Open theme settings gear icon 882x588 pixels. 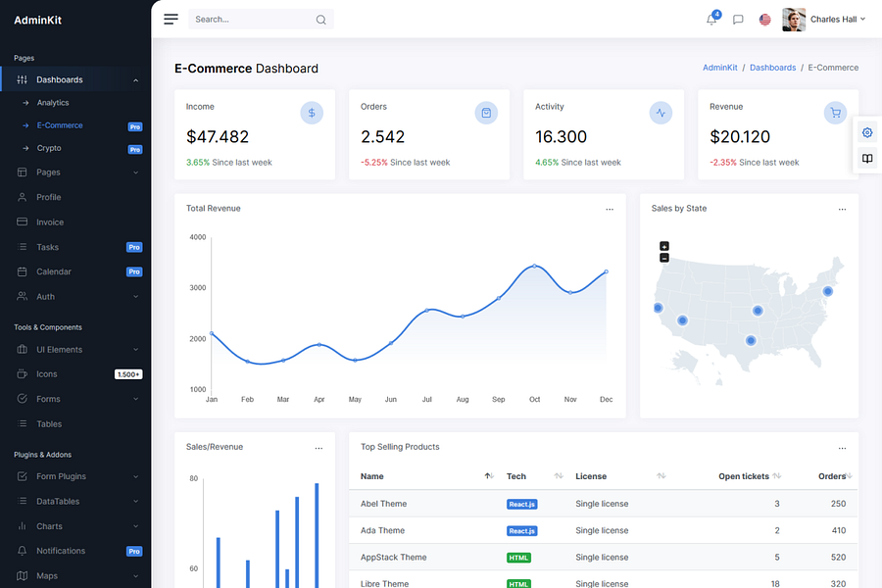coord(867,133)
